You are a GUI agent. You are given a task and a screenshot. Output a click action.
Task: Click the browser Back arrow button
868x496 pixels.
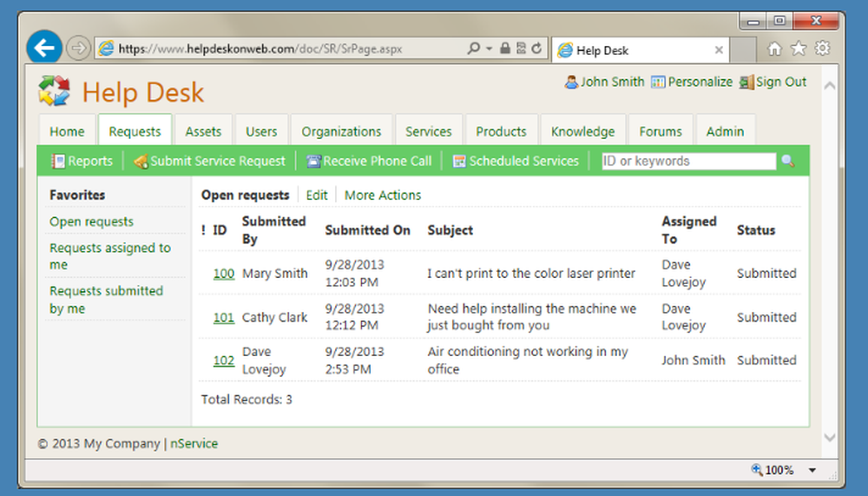click(x=44, y=48)
